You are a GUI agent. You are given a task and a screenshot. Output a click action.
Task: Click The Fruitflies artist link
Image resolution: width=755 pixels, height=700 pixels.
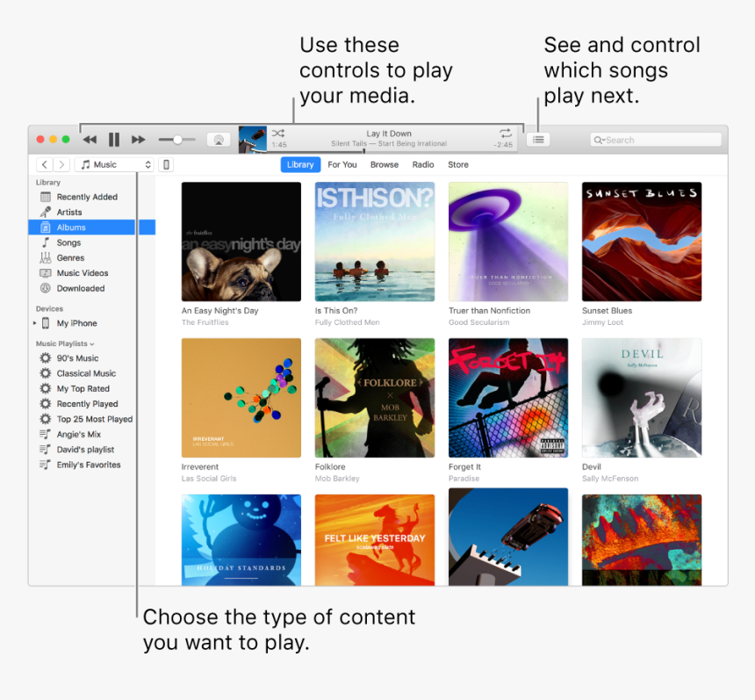pyautogui.click(x=205, y=322)
